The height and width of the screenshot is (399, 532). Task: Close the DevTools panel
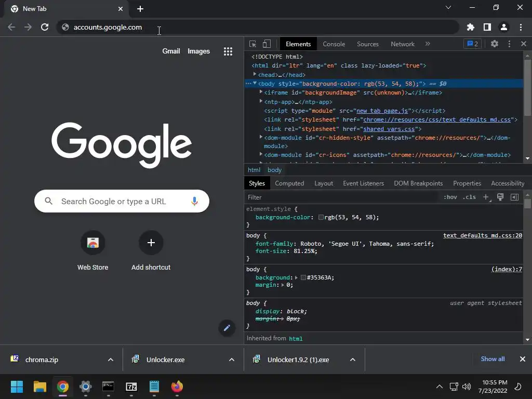524,44
